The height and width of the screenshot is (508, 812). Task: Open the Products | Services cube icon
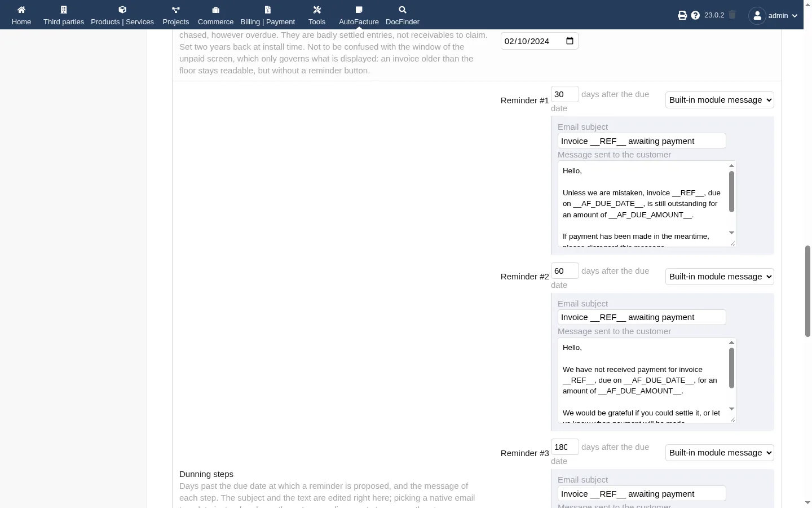pyautogui.click(x=122, y=10)
